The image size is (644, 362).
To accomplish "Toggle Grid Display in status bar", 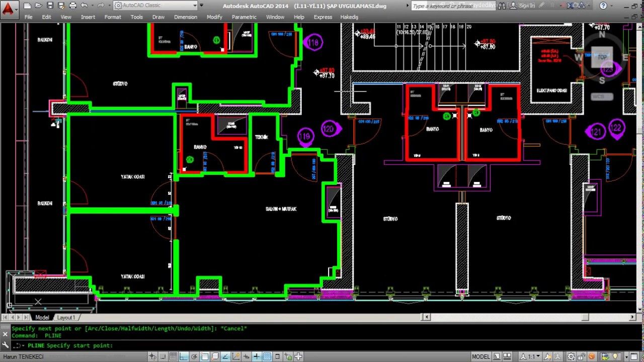I will [x=173, y=356].
